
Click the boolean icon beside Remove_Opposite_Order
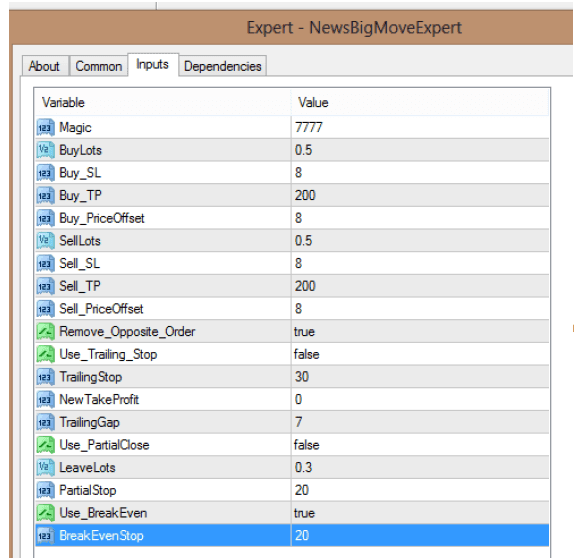pos(45,331)
